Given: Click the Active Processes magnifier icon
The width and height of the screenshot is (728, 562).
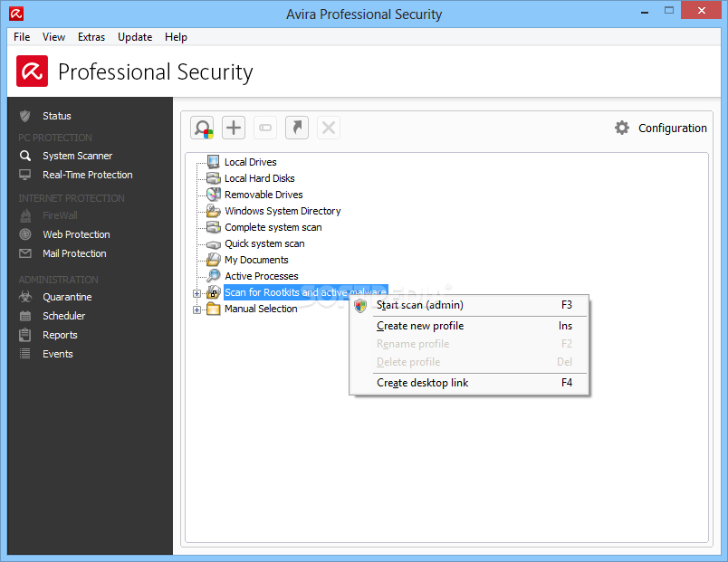Looking at the screenshot, I should [x=213, y=276].
